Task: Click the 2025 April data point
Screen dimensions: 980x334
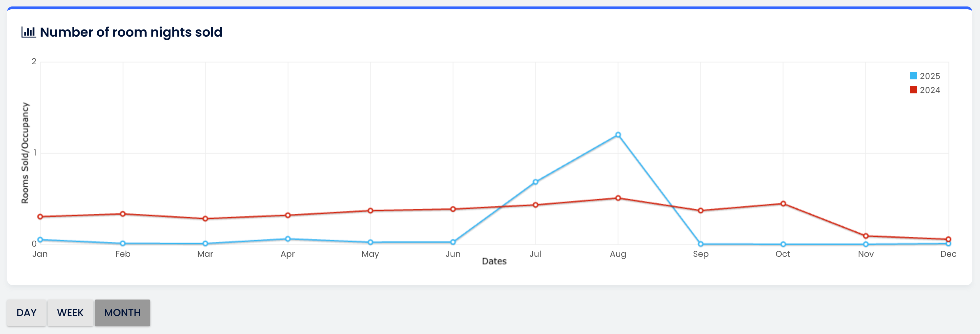Action: pyautogui.click(x=288, y=239)
